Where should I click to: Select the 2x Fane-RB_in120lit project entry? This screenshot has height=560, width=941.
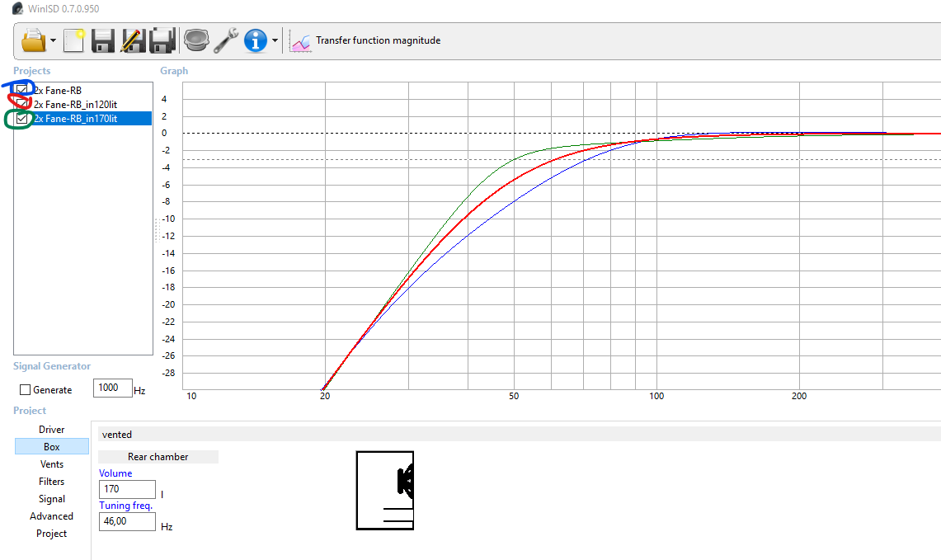76,105
